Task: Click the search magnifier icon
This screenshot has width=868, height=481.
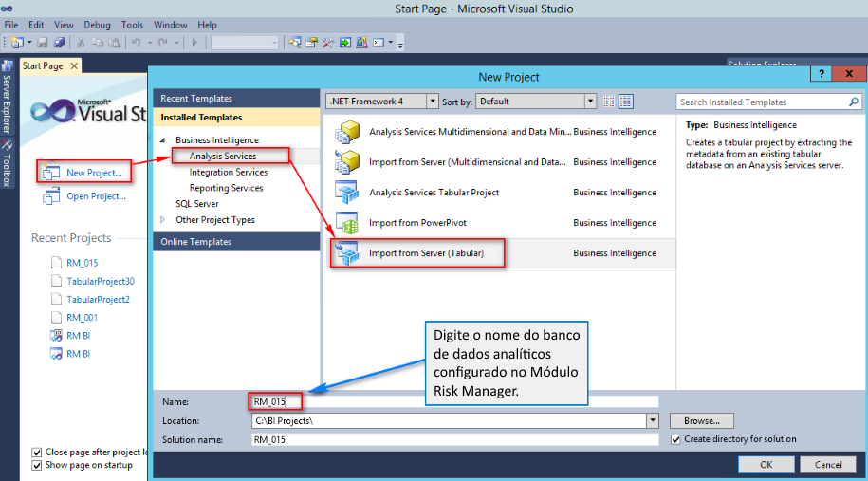Action: pyautogui.click(x=854, y=102)
